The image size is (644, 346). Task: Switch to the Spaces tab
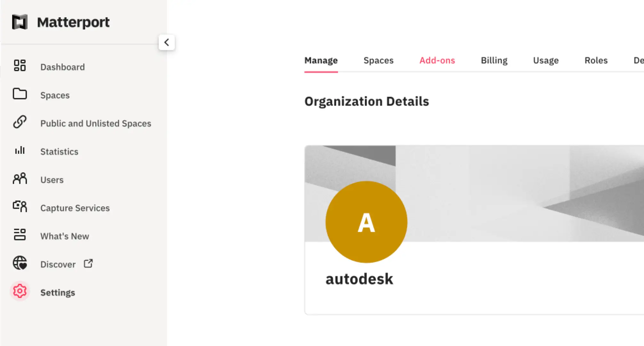click(x=378, y=61)
